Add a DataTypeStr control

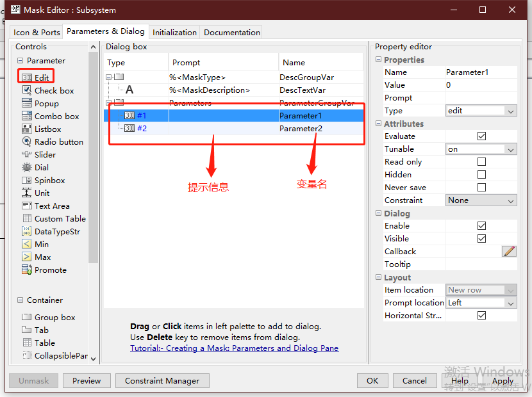[51, 232]
